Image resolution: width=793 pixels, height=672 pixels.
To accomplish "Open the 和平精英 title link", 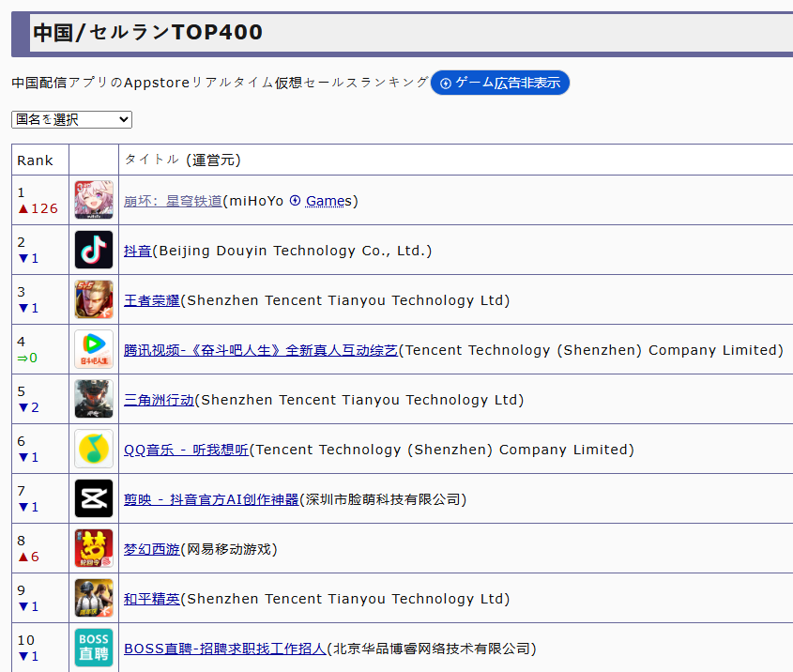I will click(x=152, y=599).
